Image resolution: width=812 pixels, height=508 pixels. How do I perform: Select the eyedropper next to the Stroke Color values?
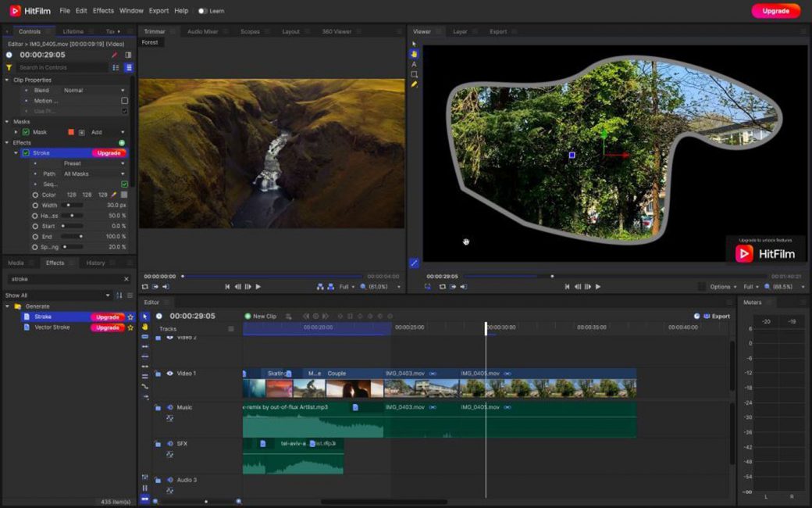[x=113, y=195]
